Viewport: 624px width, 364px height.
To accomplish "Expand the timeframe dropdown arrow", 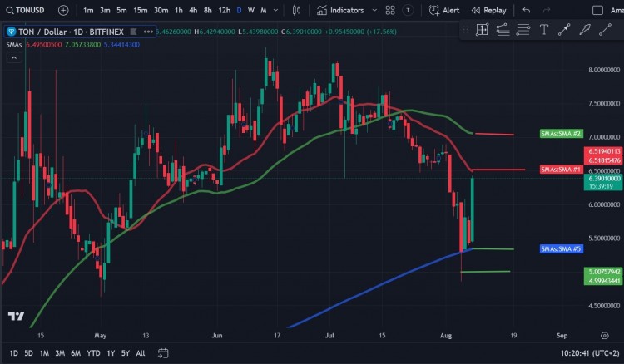I will (x=275, y=10).
